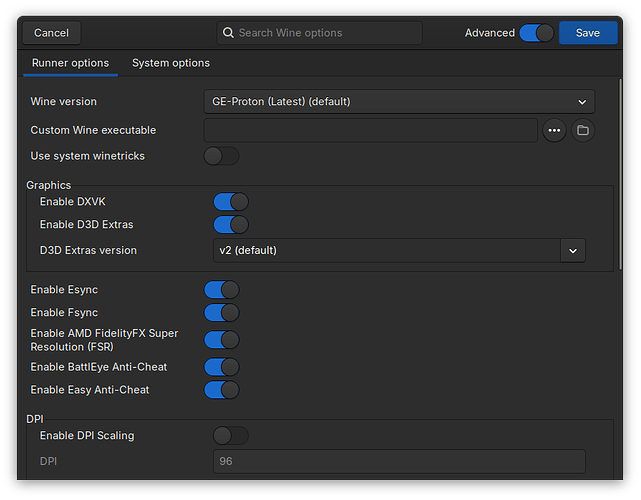Click the Custom Wine executable text field
This screenshot has height=500, width=641.
tap(370, 130)
